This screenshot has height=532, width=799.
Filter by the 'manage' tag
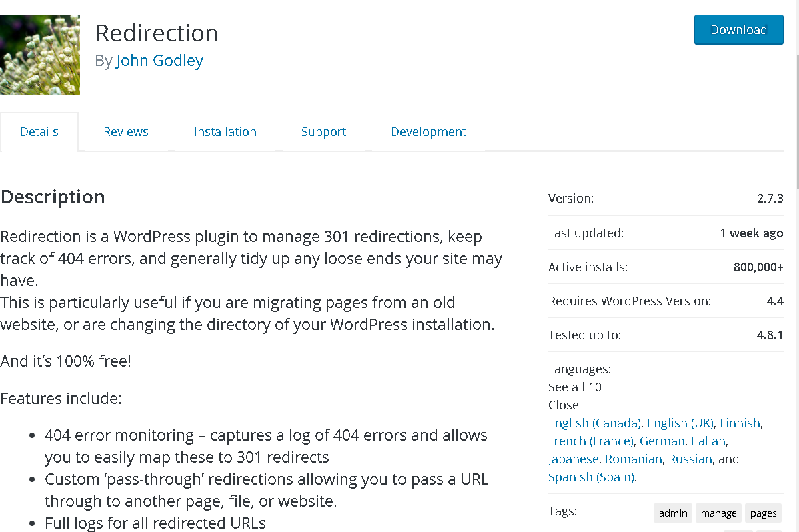pos(718,513)
